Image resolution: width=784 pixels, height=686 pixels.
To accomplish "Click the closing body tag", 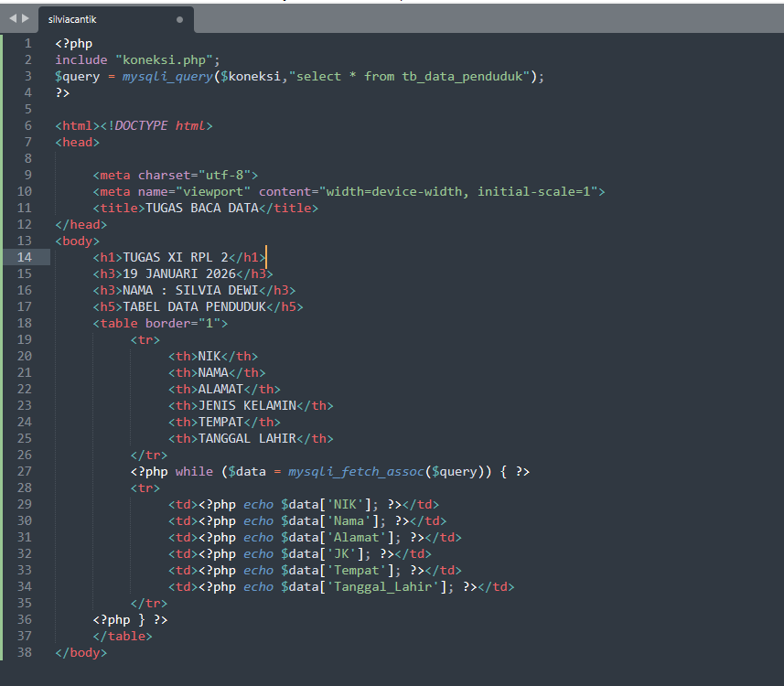I will pyautogui.click(x=81, y=652).
